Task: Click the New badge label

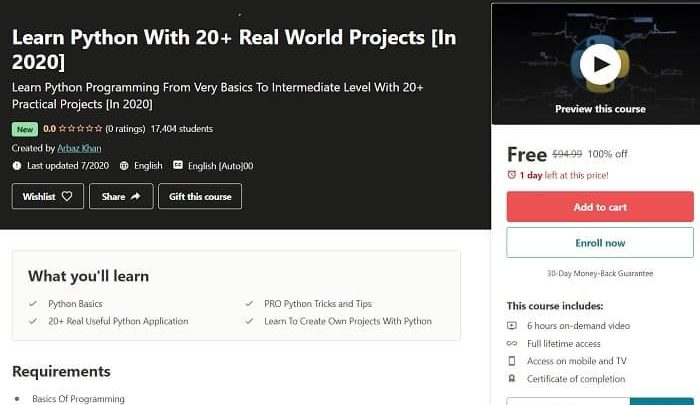Action: pyautogui.click(x=25, y=129)
